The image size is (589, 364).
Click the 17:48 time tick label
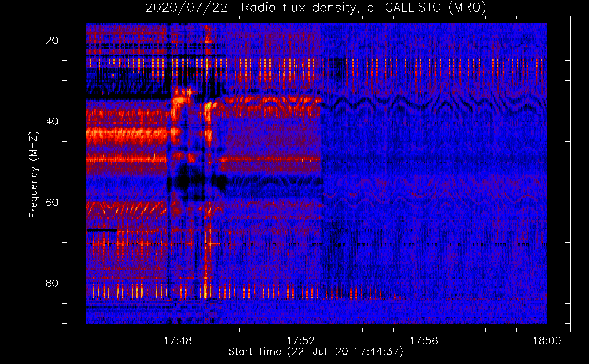click(x=178, y=341)
